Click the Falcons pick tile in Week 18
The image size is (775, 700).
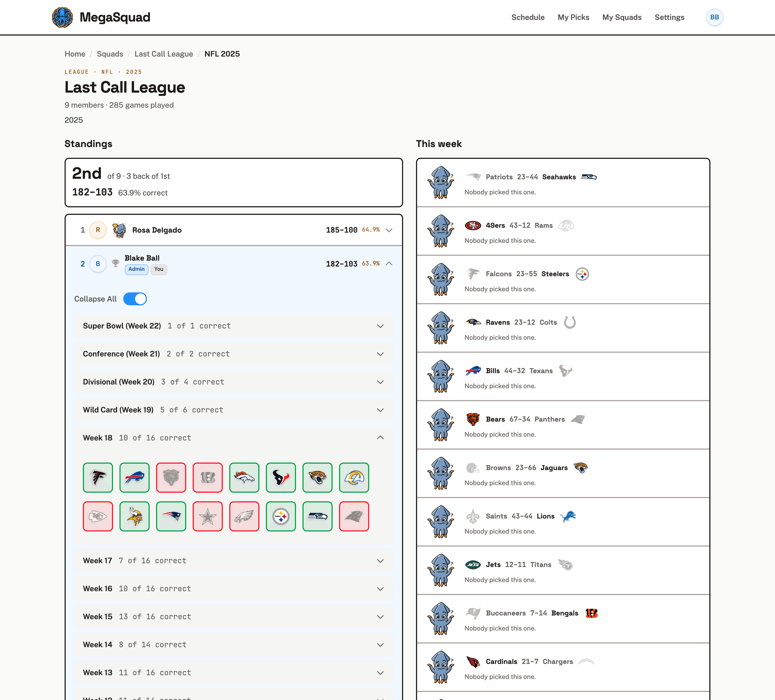tap(98, 477)
